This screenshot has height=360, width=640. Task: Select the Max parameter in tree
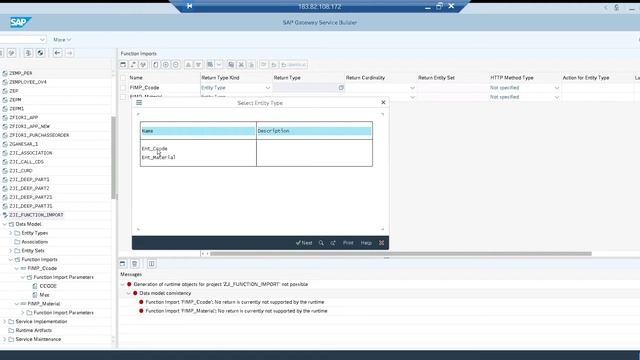(x=44, y=295)
